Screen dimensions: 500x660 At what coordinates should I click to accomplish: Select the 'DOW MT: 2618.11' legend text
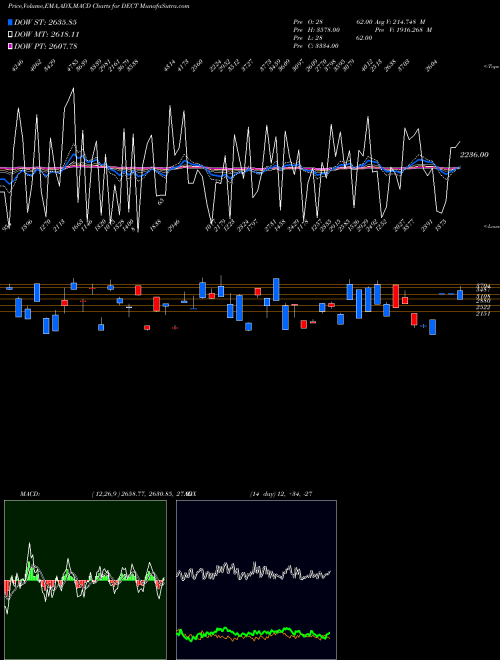tap(47, 35)
